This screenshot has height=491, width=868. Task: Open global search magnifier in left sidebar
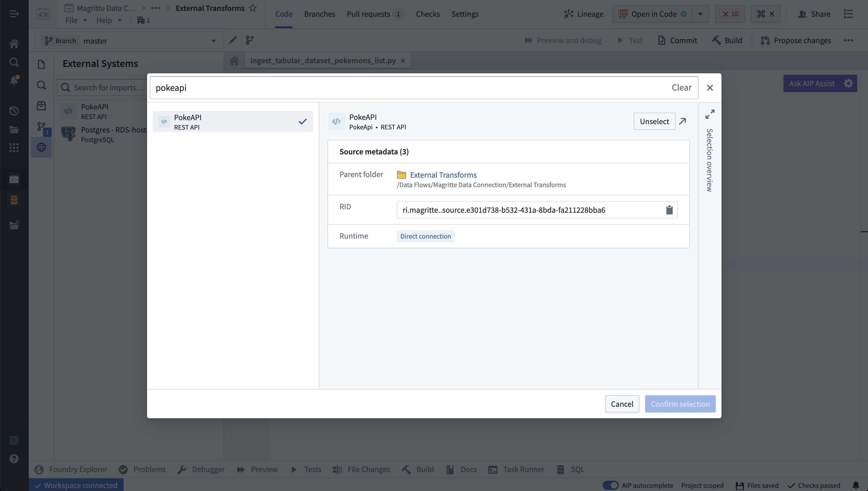[14, 62]
